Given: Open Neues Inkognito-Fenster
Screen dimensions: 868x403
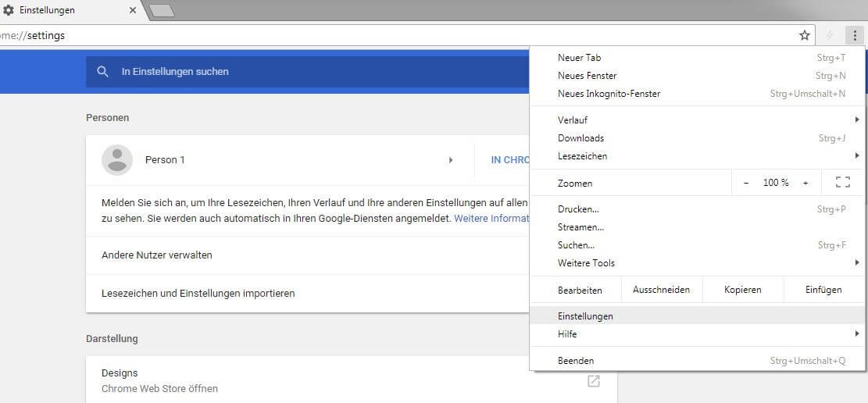Looking at the screenshot, I should point(698,94).
